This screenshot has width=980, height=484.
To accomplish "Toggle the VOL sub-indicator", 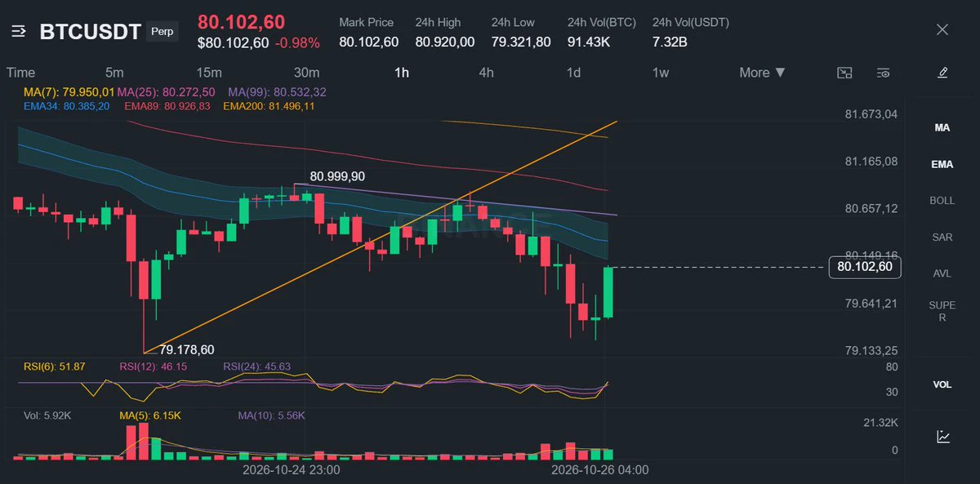I will coord(942,384).
